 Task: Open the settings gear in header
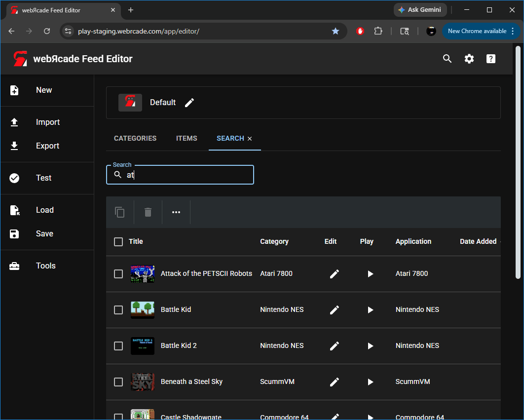coord(469,59)
